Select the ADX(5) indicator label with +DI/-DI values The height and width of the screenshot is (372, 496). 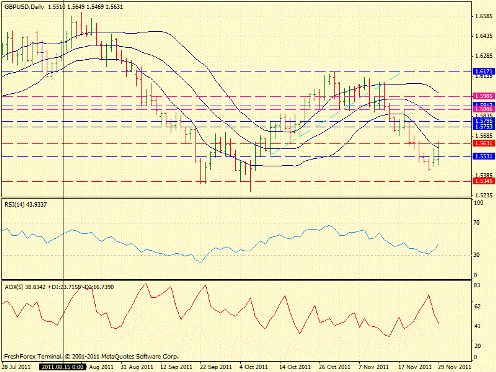(x=59, y=287)
